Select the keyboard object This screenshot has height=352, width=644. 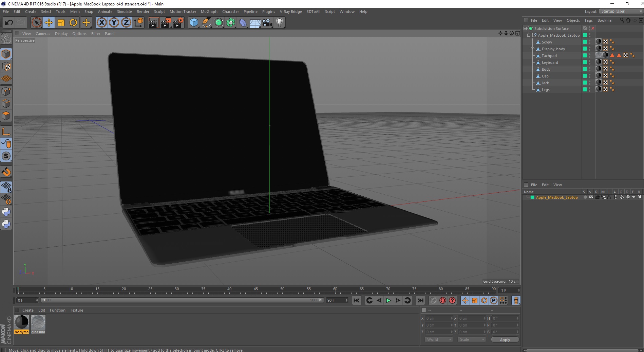click(550, 63)
